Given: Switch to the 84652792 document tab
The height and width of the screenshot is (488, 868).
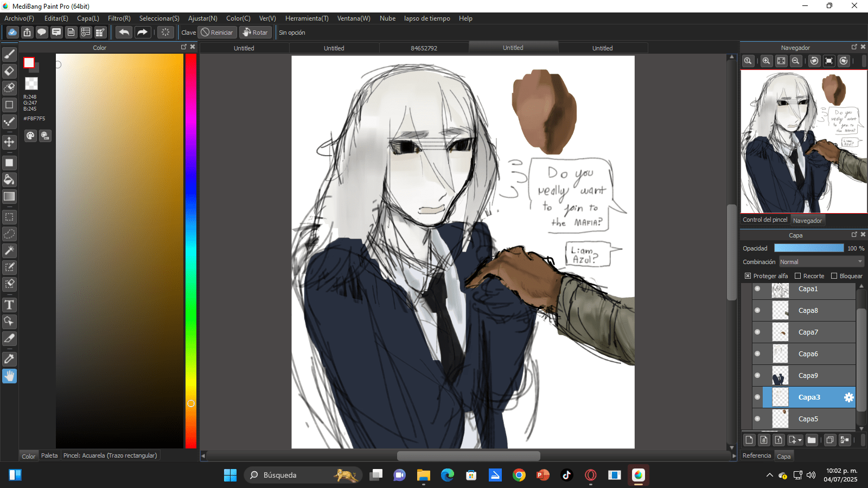Looking at the screenshot, I should coord(424,48).
